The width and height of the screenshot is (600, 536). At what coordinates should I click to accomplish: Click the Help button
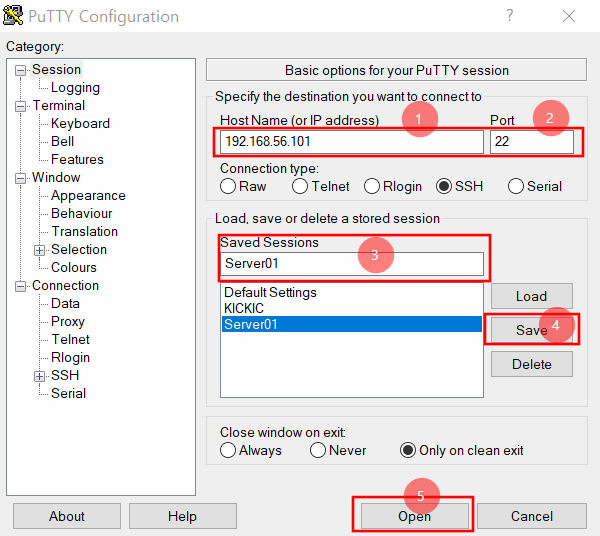coord(183,516)
